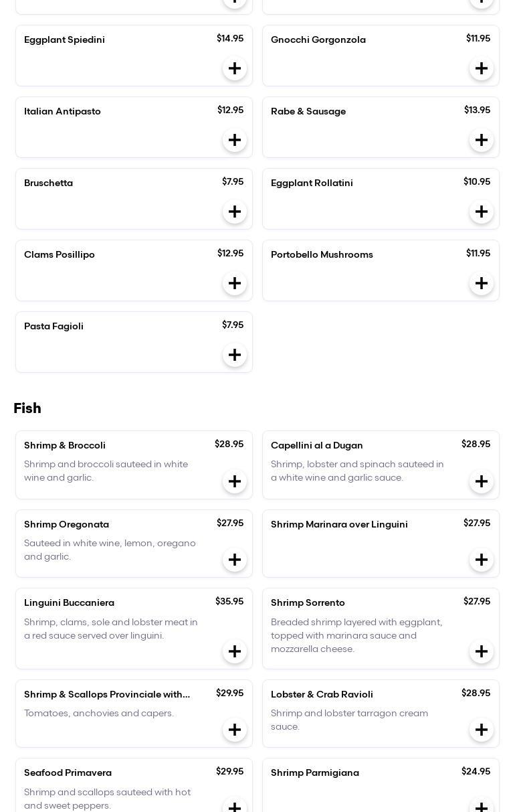Open Shrimp & Scallops Provinciale item title

pos(107,694)
